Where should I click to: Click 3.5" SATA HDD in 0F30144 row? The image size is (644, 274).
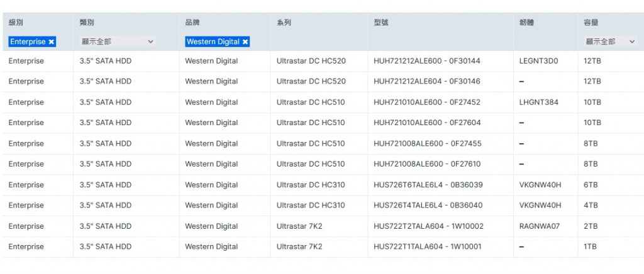click(106, 61)
